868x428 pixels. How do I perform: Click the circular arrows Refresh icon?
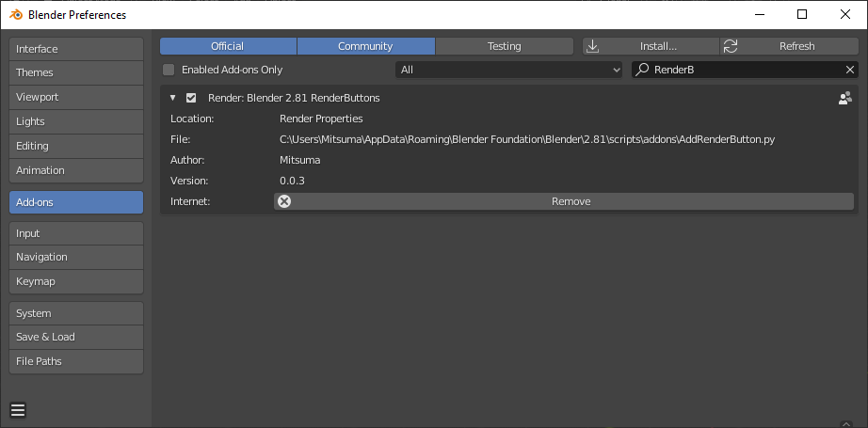[731, 46]
